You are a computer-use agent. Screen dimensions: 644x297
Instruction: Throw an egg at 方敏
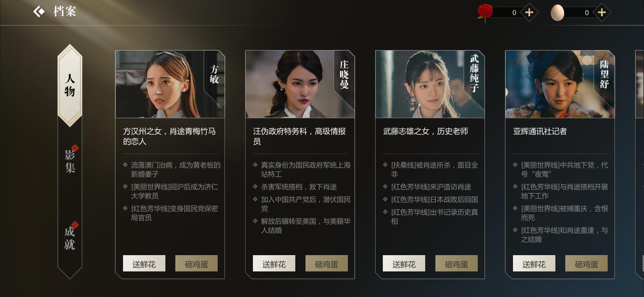pos(197,263)
